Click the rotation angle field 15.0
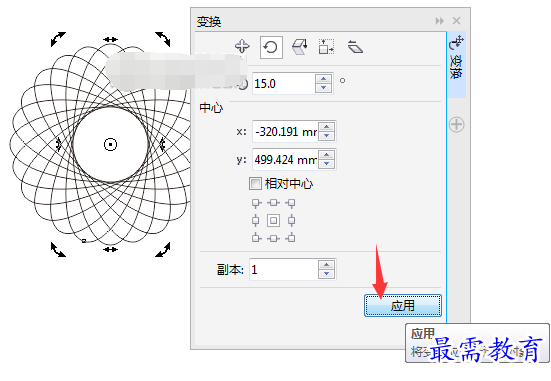 284,84
